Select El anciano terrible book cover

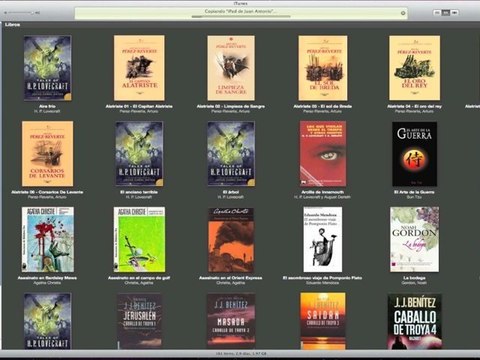tap(139, 154)
